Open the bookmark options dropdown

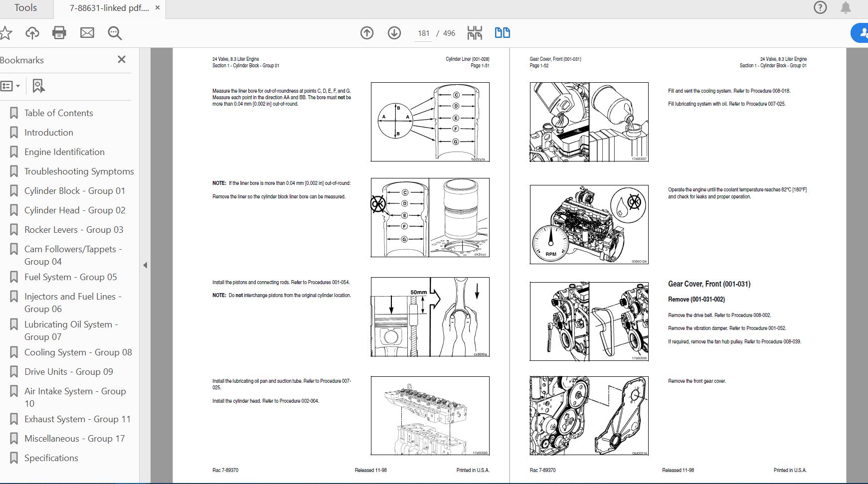tap(10, 86)
